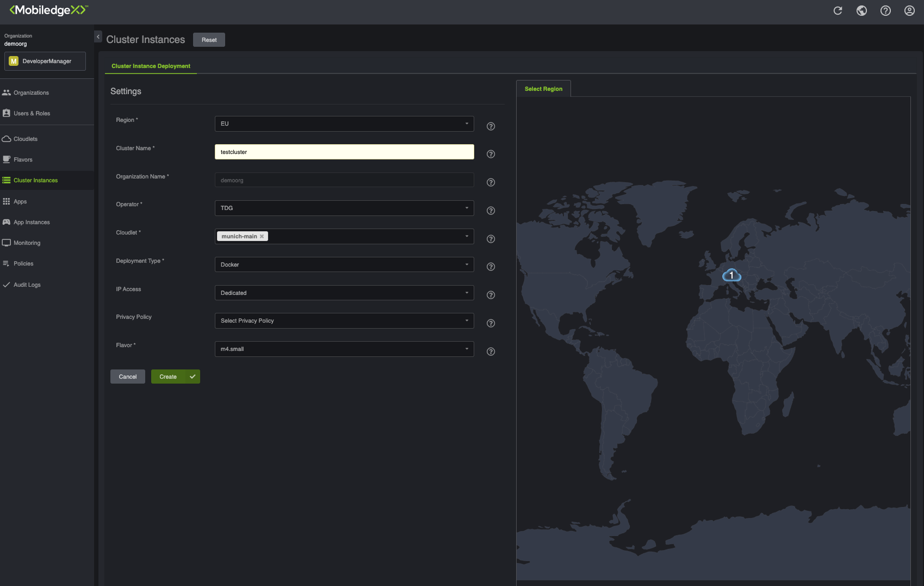Click the Users & Roles badge icon
Screen dimensions: 924x586
tap(7, 113)
